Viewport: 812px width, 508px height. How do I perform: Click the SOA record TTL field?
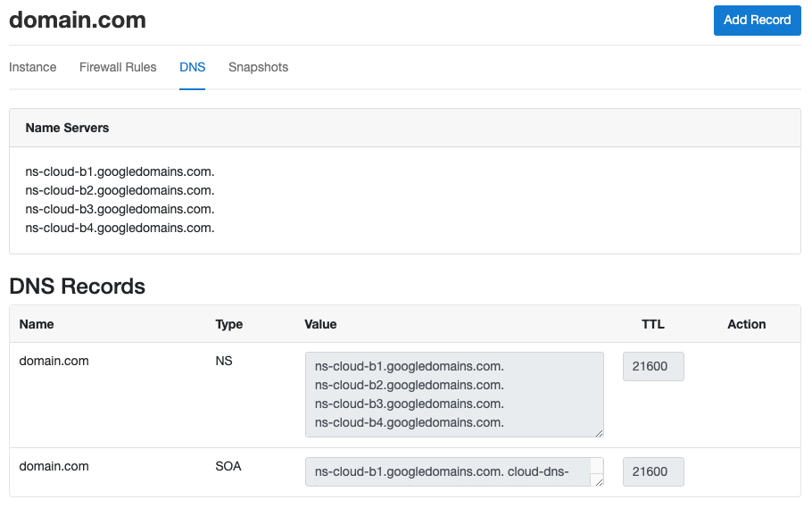(x=653, y=471)
